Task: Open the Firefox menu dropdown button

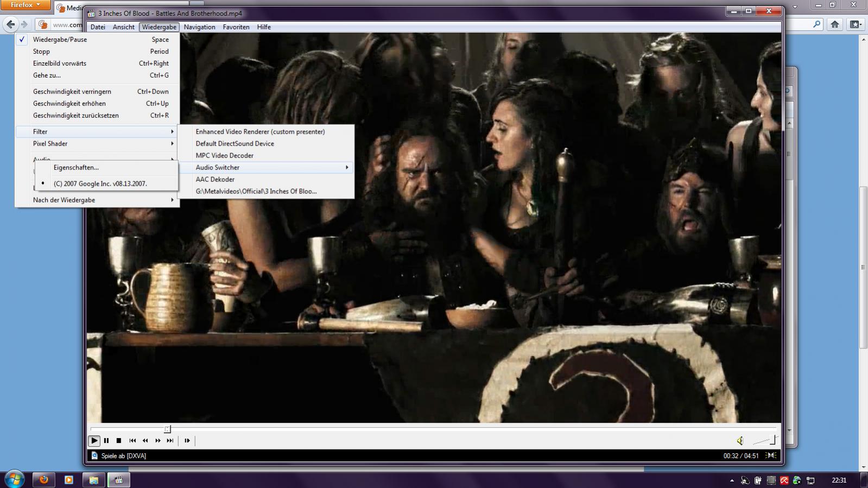Action: [x=26, y=5]
